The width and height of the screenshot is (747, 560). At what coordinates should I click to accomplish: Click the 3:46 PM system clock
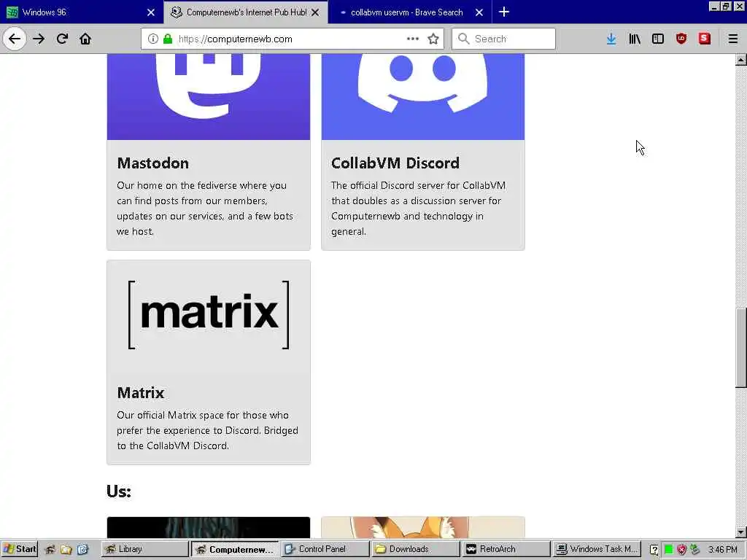(x=722, y=550)
